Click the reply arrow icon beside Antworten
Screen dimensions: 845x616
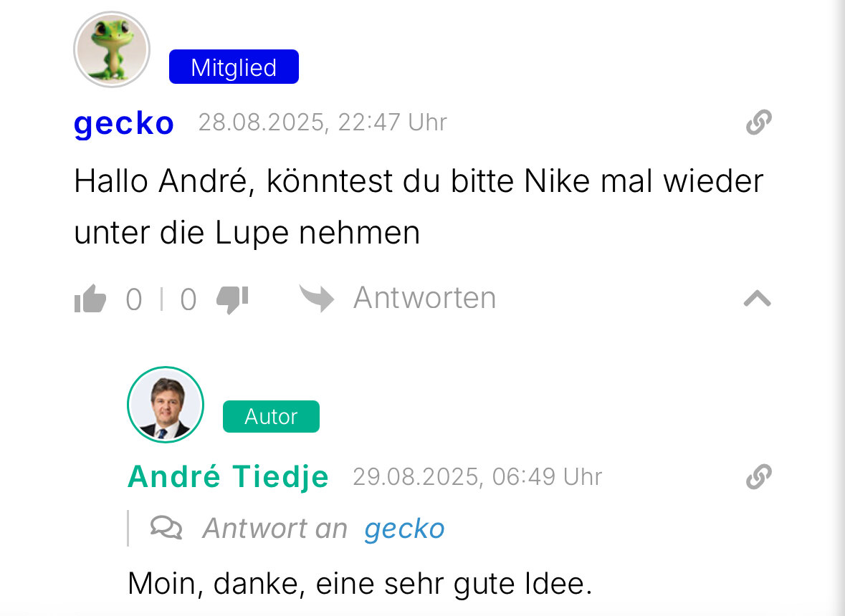click(x=317, y=299)
